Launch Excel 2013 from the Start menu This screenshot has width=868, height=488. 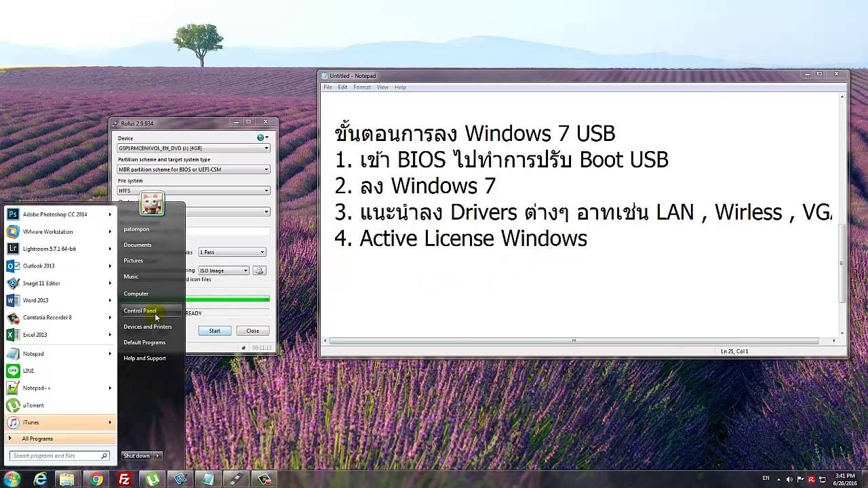(60, 335)
